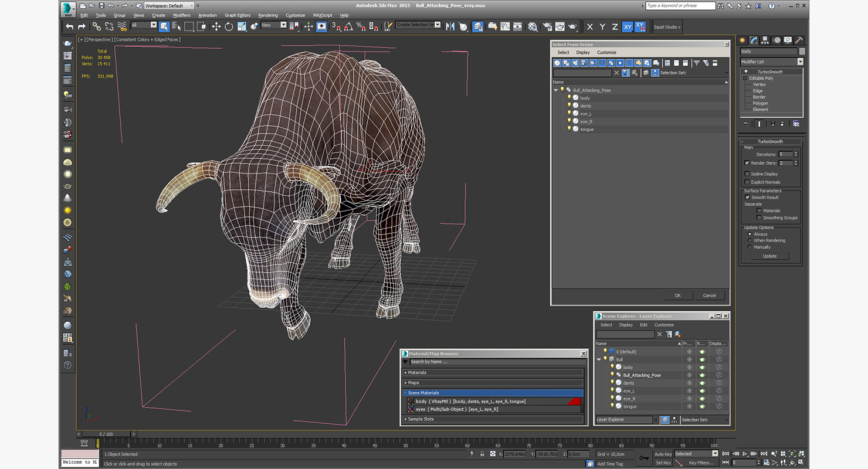Activate the Bind to Space Warp tool

click(x=122, y=26)
